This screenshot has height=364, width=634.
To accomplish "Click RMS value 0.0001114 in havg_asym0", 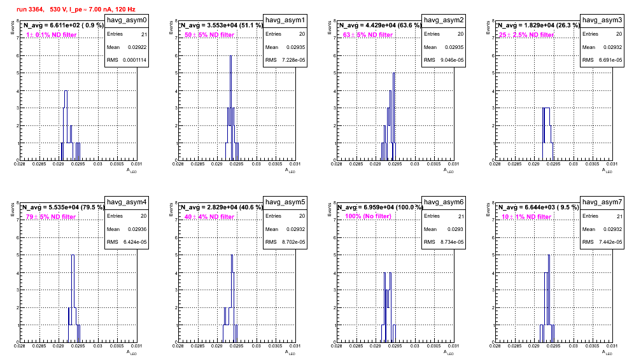I will 135,60.
